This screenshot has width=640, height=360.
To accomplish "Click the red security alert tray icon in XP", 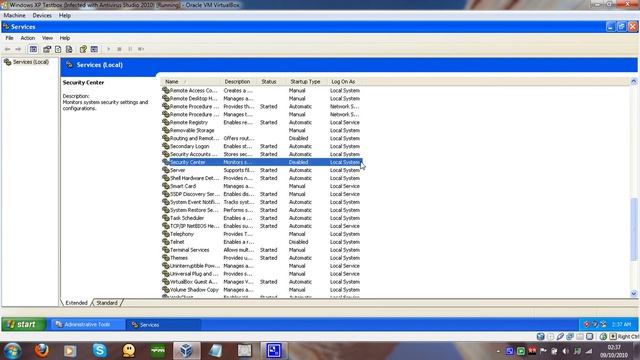I will coord(587,324).
